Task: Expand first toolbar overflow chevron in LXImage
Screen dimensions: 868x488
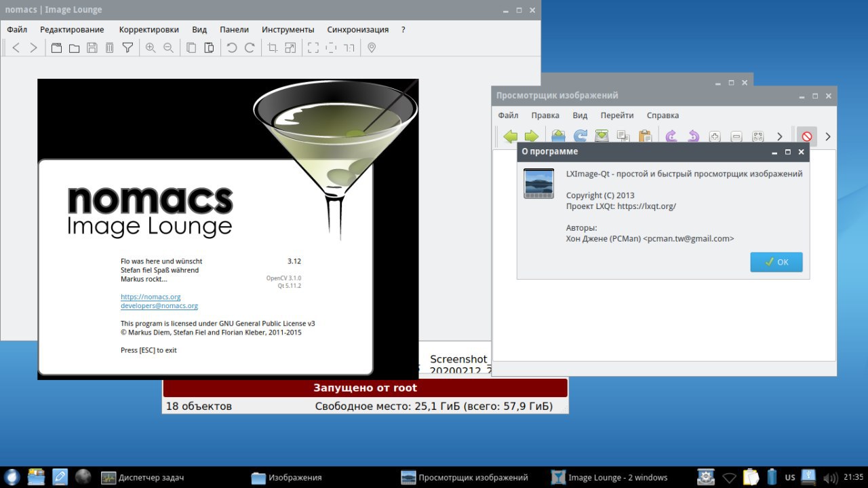Action: (780, 136)
